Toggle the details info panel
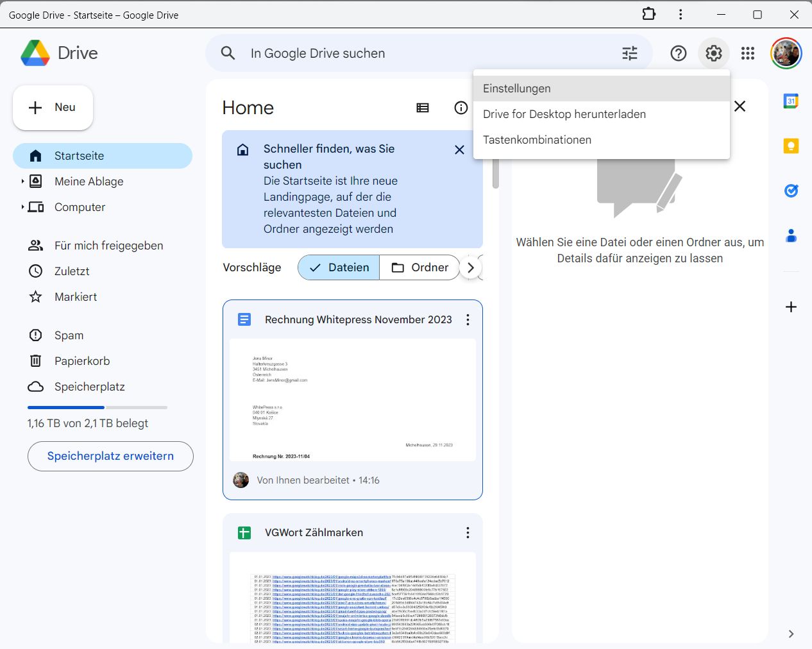 461,108
